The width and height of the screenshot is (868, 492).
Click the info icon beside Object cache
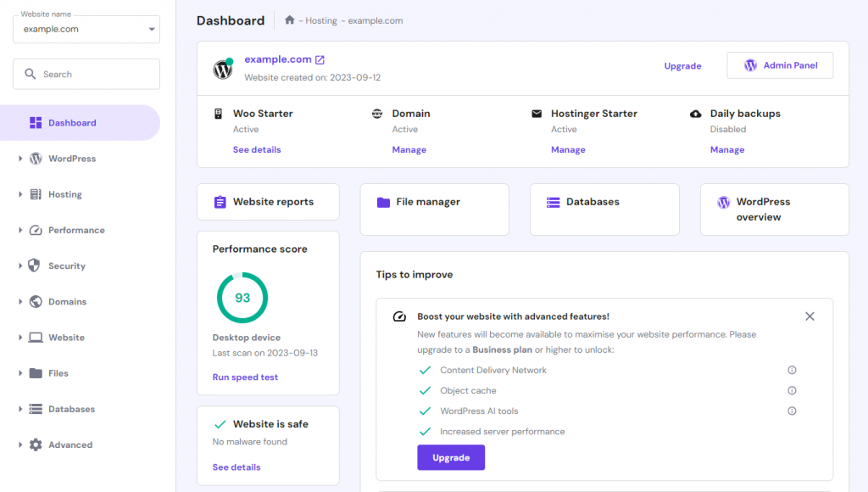792,390
